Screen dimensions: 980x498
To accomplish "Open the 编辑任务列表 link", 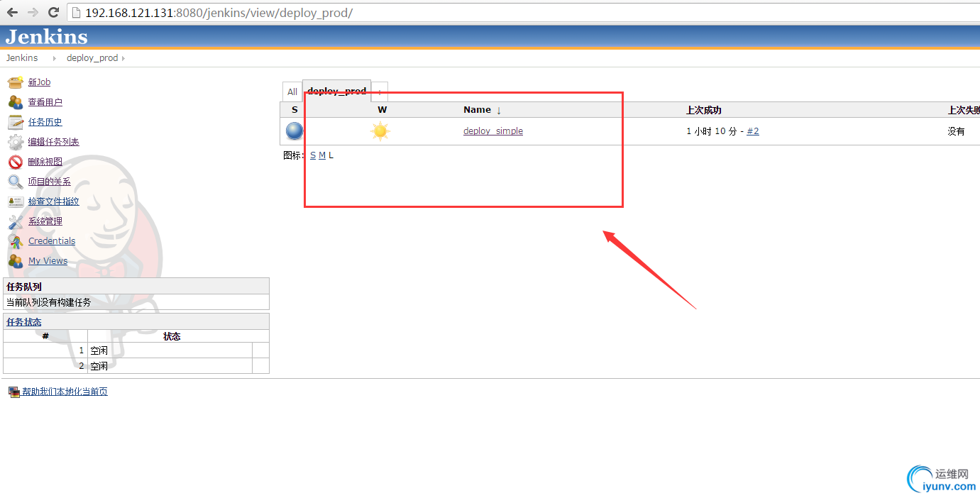I will tap(54, 142).
